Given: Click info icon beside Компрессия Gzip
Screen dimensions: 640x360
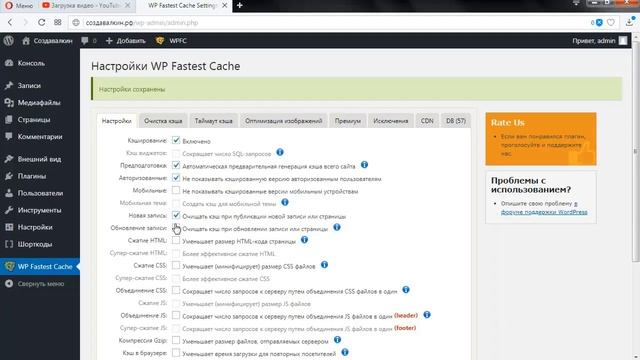Looking at the screenshot, I should pos(338,340).
